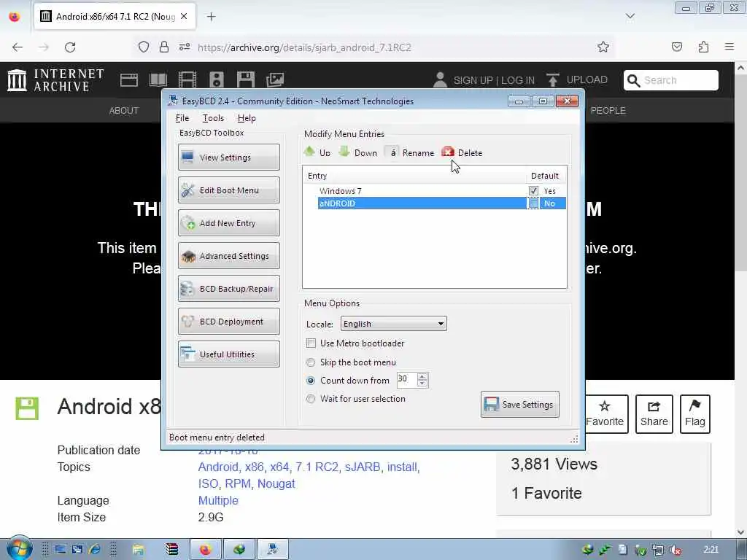This screenshot has width=747, height=560.
Task: Select the Skip the boot menu option
Action: point(311,362)
